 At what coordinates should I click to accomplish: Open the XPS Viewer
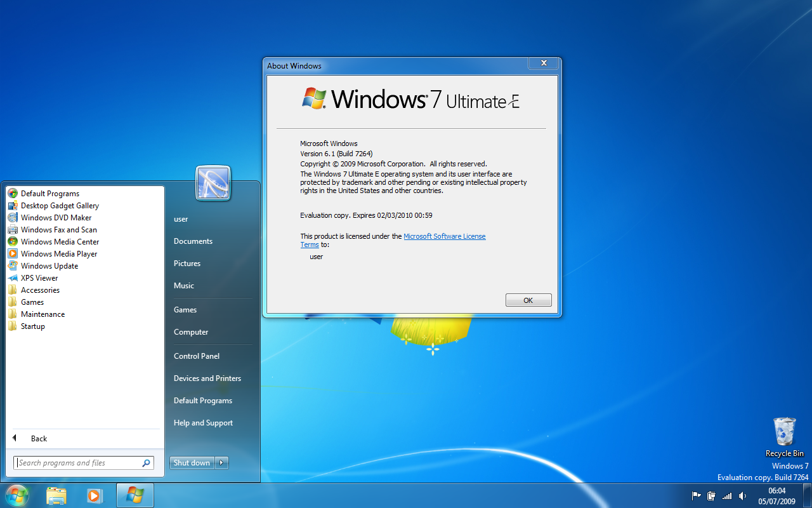tap(38, 277)
